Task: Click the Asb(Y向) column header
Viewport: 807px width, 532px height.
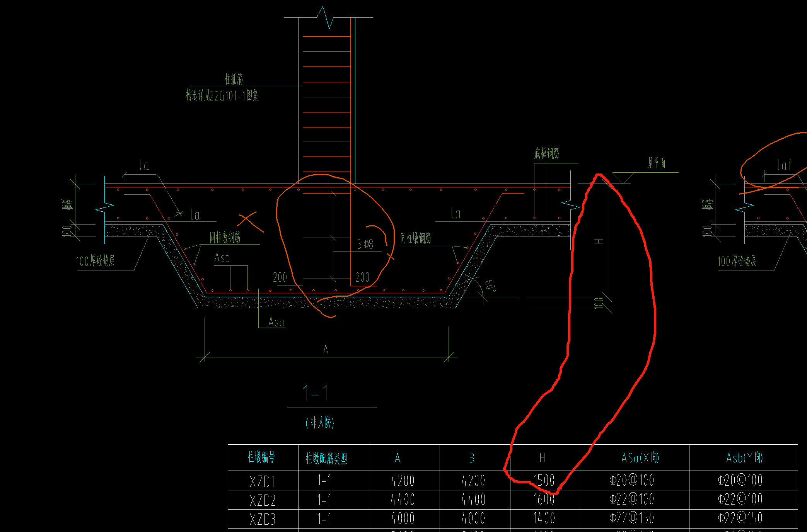Action: (744, 458)
